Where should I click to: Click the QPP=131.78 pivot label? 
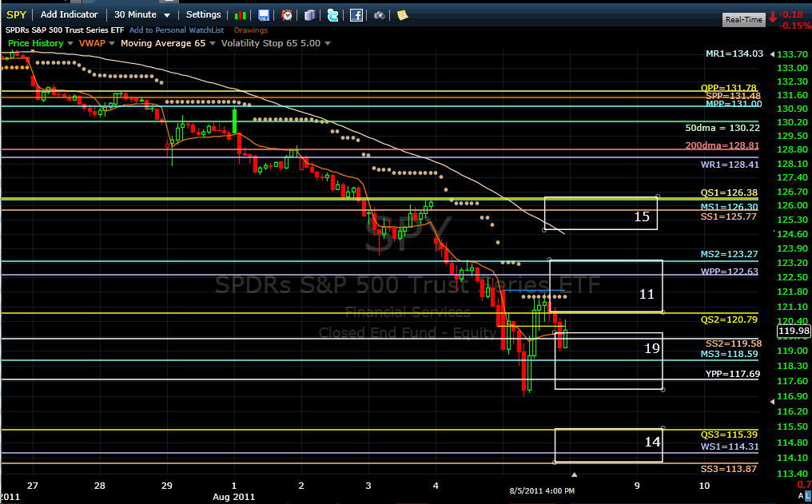pos(729,88)
